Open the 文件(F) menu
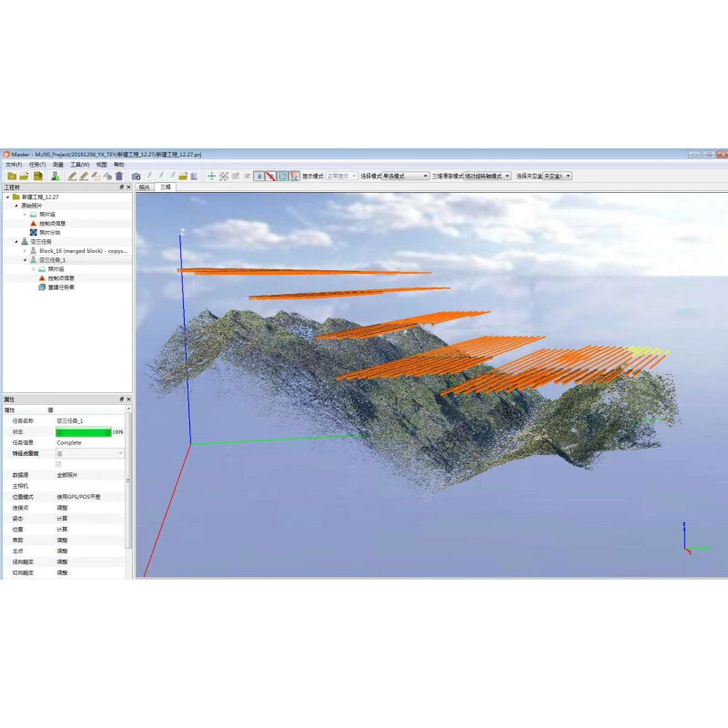This screenshot has height=728, width=728. click(14, 165)
